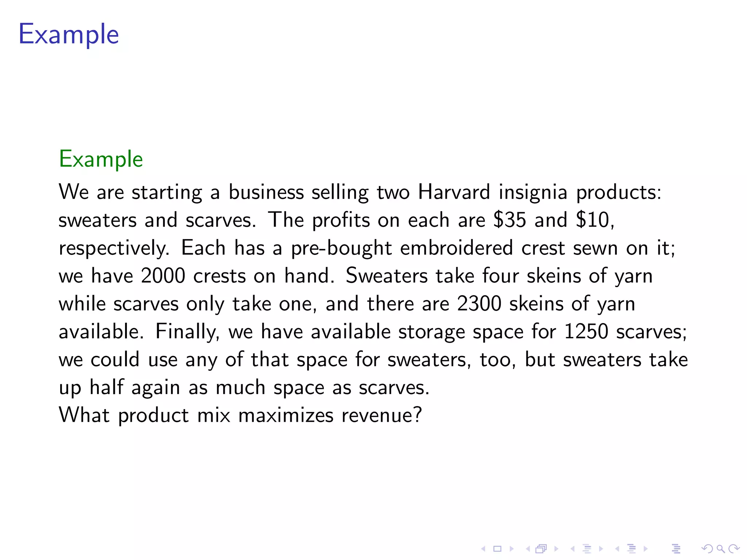Image resolution: width=747 pixels, height=560 pixels.
Task: Click the question about maximizing revenue
Action: tap(240, 416)
